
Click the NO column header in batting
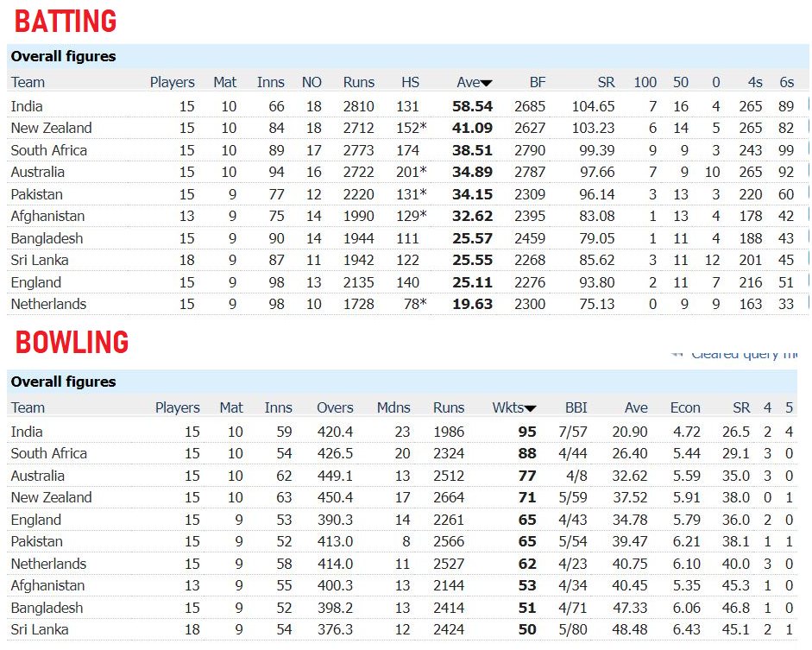click(x=312, y=83)
